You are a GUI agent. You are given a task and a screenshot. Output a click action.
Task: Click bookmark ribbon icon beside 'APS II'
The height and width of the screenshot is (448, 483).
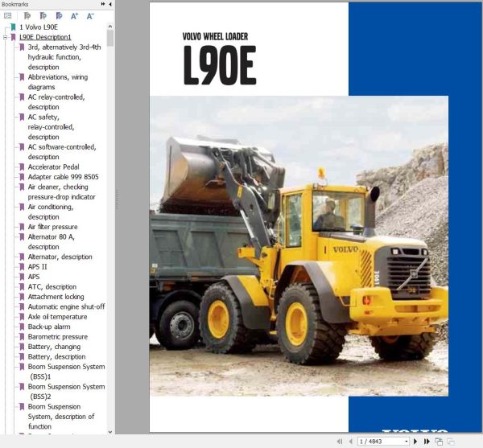pyautogui.click(x=22, y=267)
